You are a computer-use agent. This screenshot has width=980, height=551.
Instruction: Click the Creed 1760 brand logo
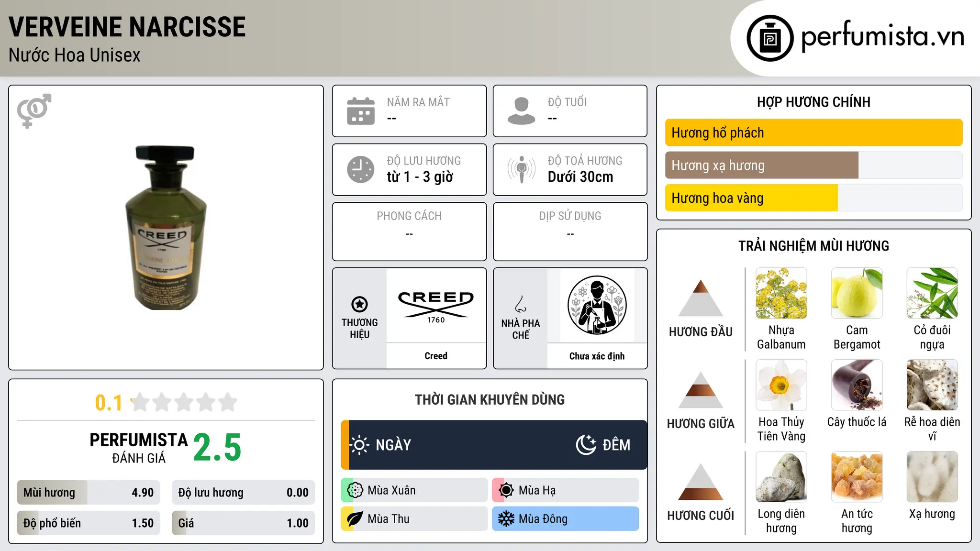point(436,306)
